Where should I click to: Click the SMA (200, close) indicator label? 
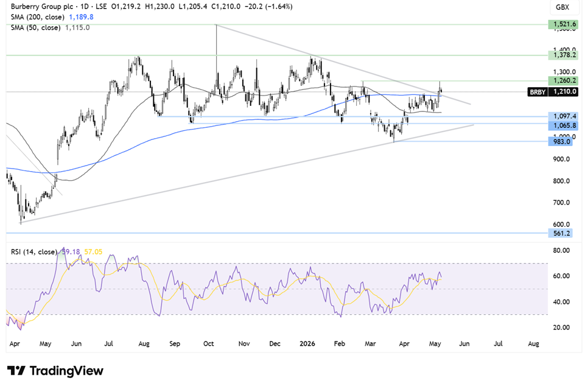(38, 17)
